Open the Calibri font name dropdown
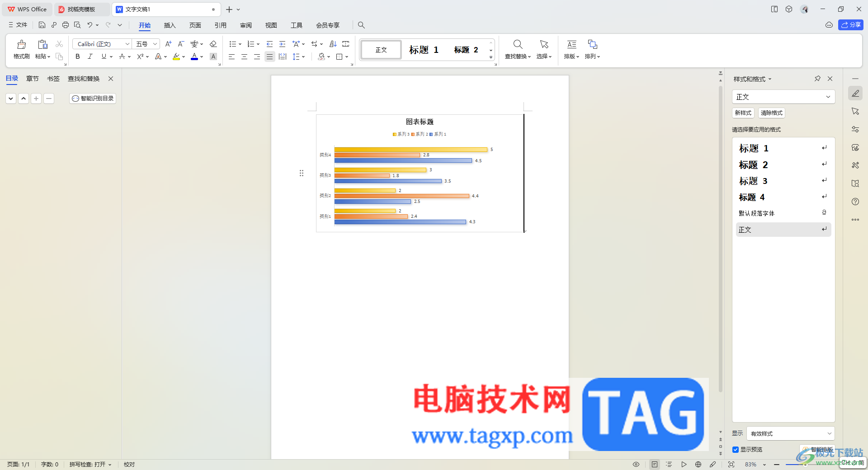This screenshot has width=868, height=470. pos(127,44)
